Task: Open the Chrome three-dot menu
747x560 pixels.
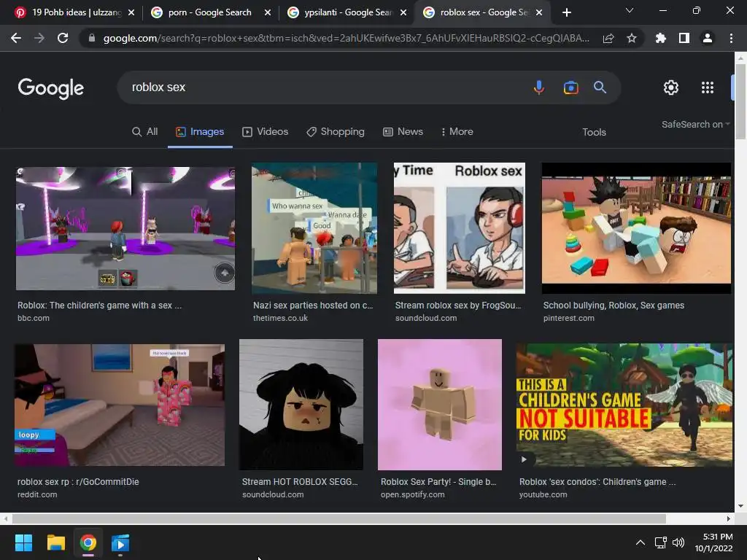Action: pos(731,38)
